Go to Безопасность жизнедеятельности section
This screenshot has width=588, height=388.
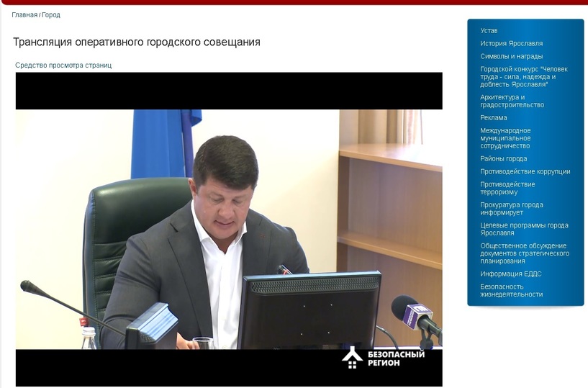pyautogui.click(x=511, y=290)
